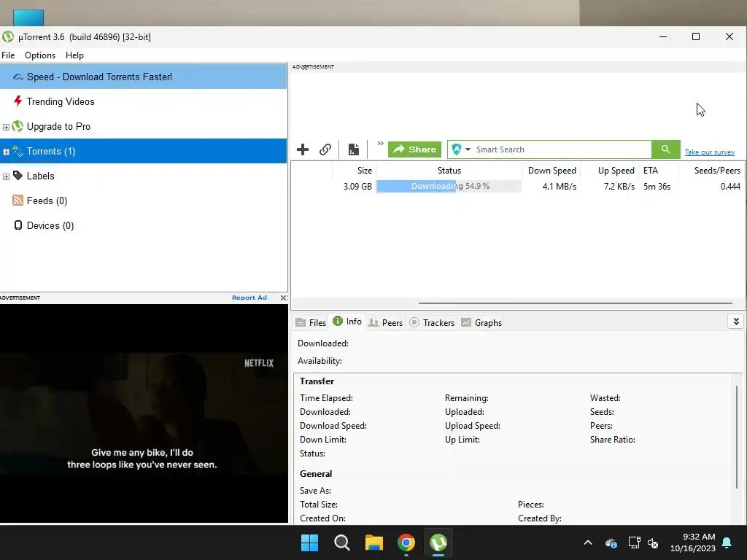Screen dimensions: 747x560
Task: Sort by Seeds/Peers column header
Action: [712, 171]
